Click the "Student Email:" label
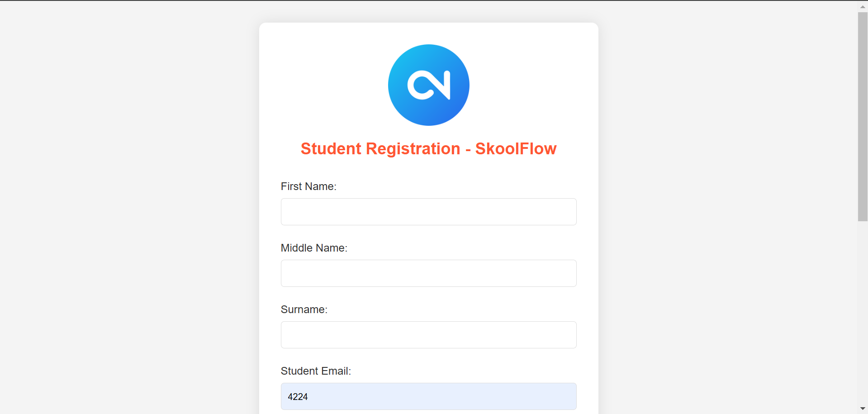Image resolution: width=868 pixels, height=414 pixels. click(x=316, y=371)
